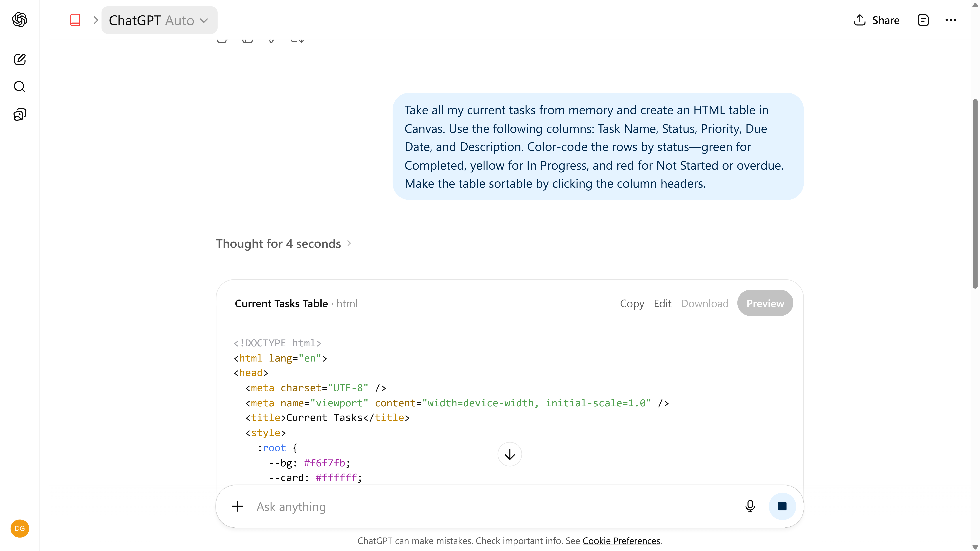The image size is (980, 551).
Task: Click the ChatGPT logo icon
Action: click(x=20, y=20)
